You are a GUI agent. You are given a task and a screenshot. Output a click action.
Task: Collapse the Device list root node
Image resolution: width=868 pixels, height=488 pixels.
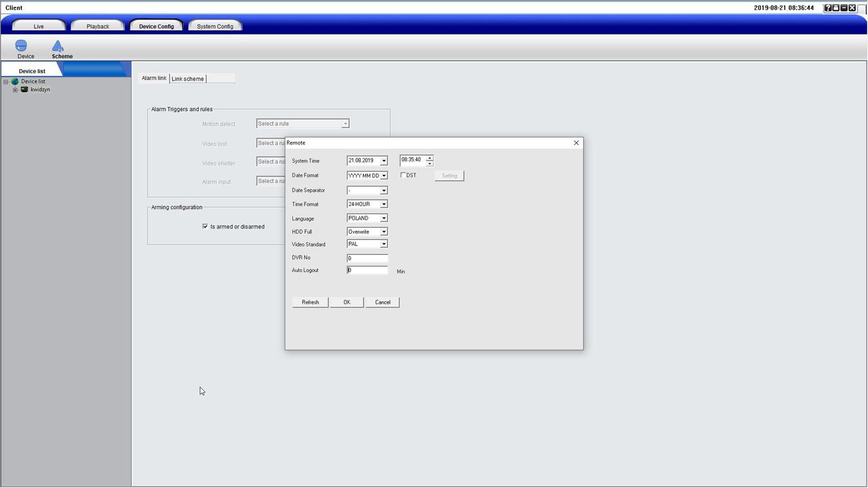coord(5,81)
